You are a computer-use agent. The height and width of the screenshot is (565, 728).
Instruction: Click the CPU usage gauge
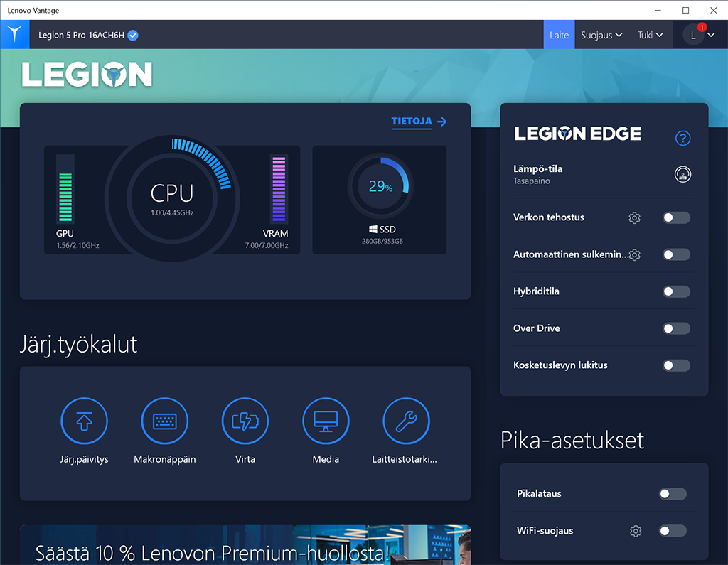click(x=172, y=199)
